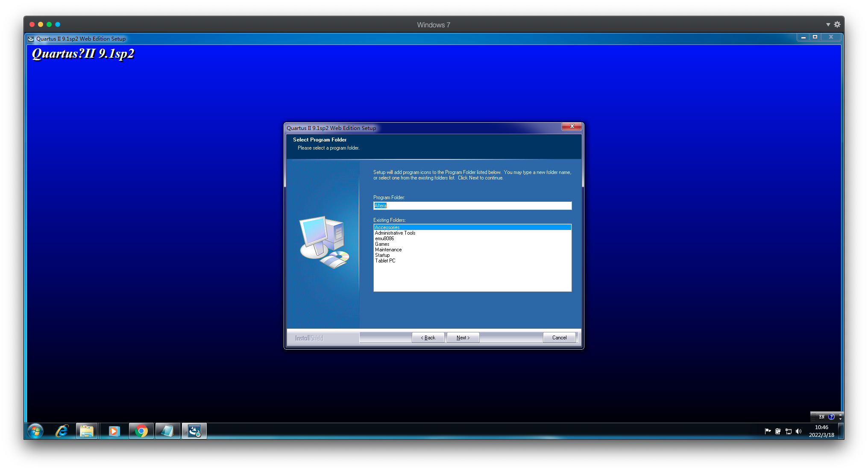The height and width of the screenshot is (471, 868).
Task: Click the blue VM window dot
Action: pyautogui.click(x=58, y=25)
